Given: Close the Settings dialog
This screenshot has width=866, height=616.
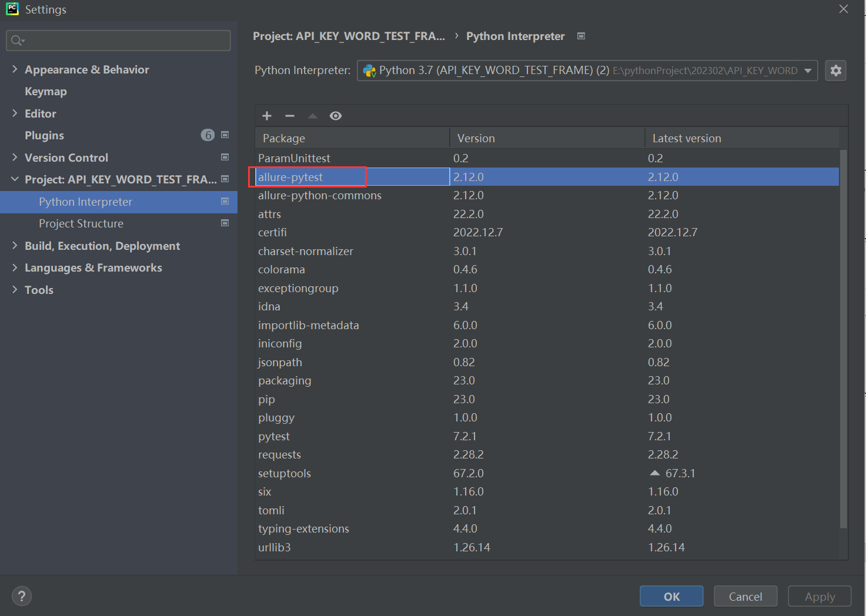Looking at the screenshot, I should [x=844, y=9].
